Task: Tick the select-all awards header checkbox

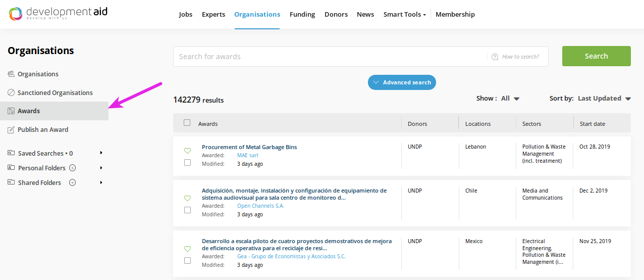Action: click(187, 123)
